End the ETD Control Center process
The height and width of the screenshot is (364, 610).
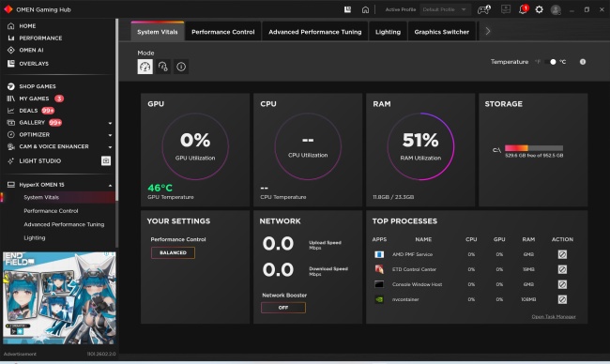562,269
